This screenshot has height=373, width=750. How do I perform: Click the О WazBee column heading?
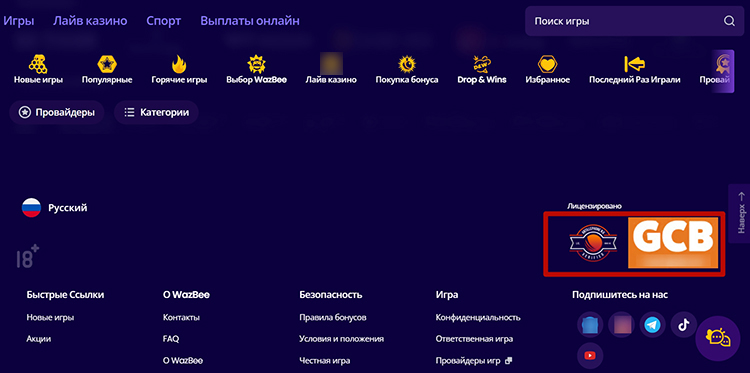pyautogui.click(x=186, y=295)
